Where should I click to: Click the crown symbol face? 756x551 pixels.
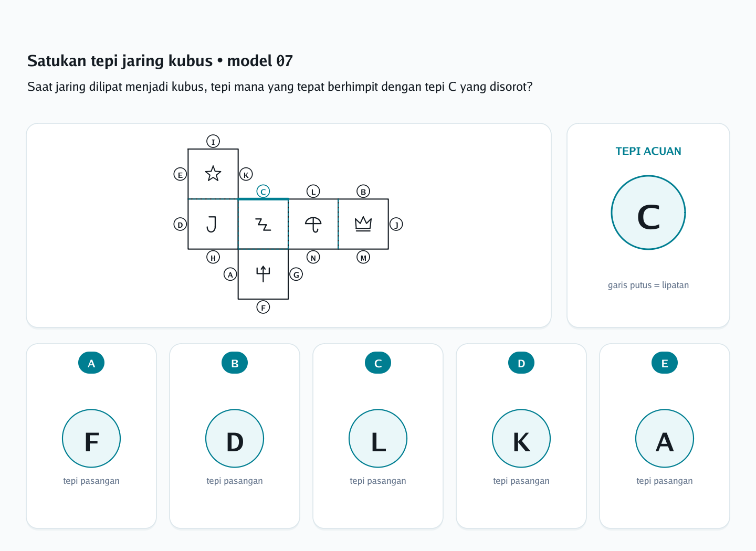coord(363,224)
